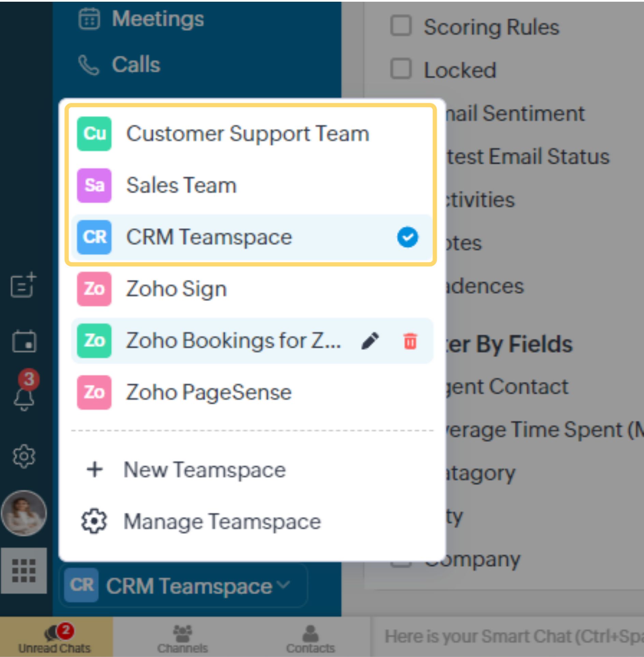Check the Scoring Rules checkbox
The image size is (644, 657).
click(401, 25)
